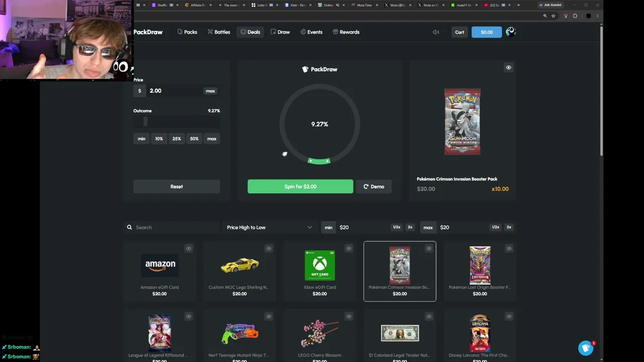
Task: Click the PackDraw logo in the header
Action: [148, 32]
